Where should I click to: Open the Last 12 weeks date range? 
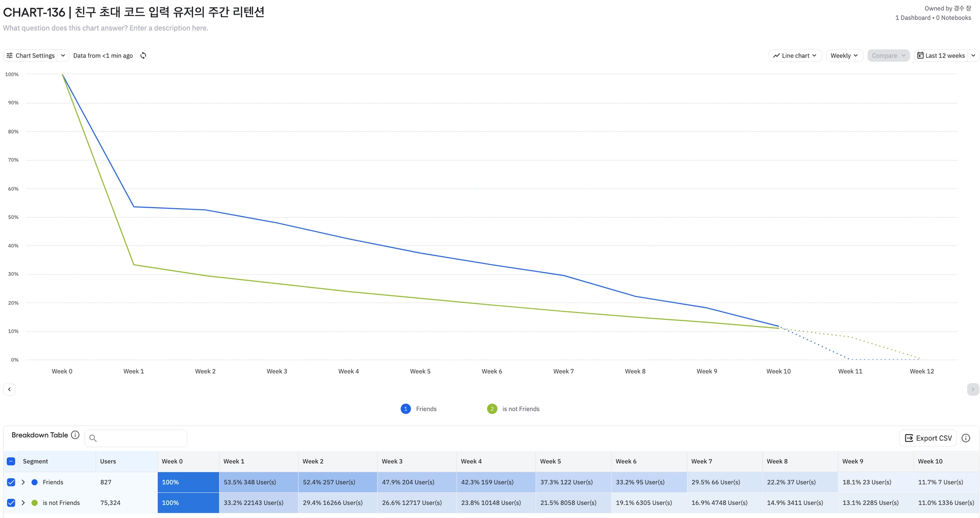[941, 56]
